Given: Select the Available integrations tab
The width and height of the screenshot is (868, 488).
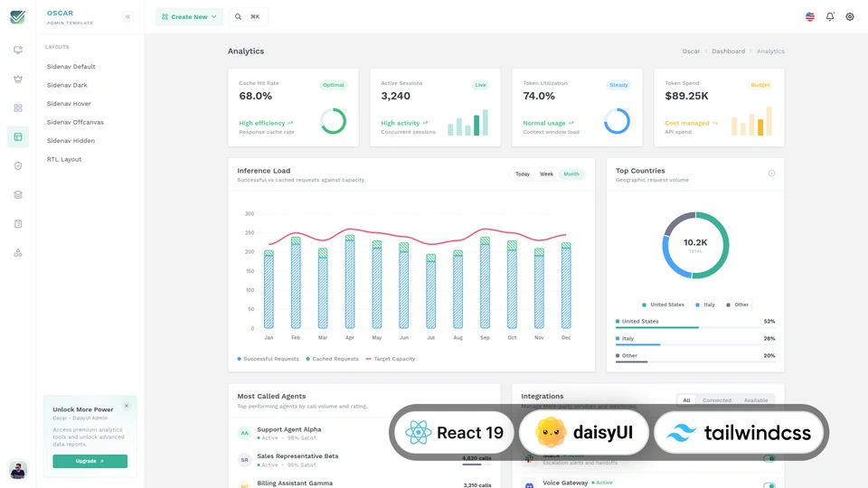Looking at the screenshot, I should click(756, 400).
